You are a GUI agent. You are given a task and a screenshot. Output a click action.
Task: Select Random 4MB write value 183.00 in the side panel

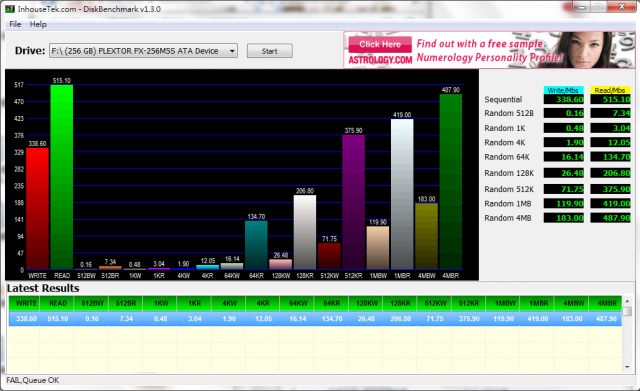[x=564, y=218]
